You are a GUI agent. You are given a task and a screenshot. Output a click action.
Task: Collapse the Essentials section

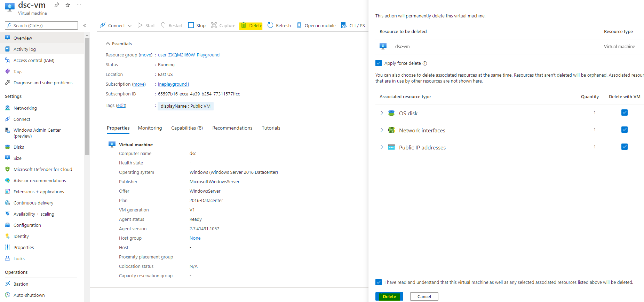click(x=108, y=44)
